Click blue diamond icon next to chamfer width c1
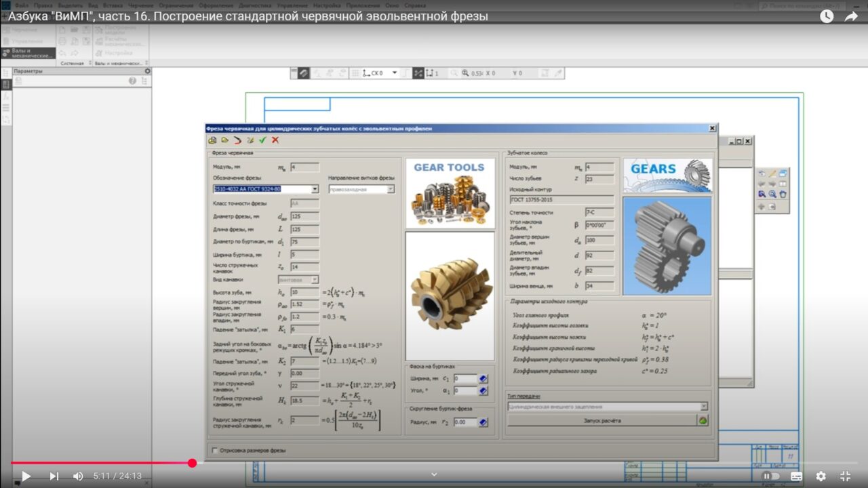The height and width of the screenshot is (488, 868). 484,379
